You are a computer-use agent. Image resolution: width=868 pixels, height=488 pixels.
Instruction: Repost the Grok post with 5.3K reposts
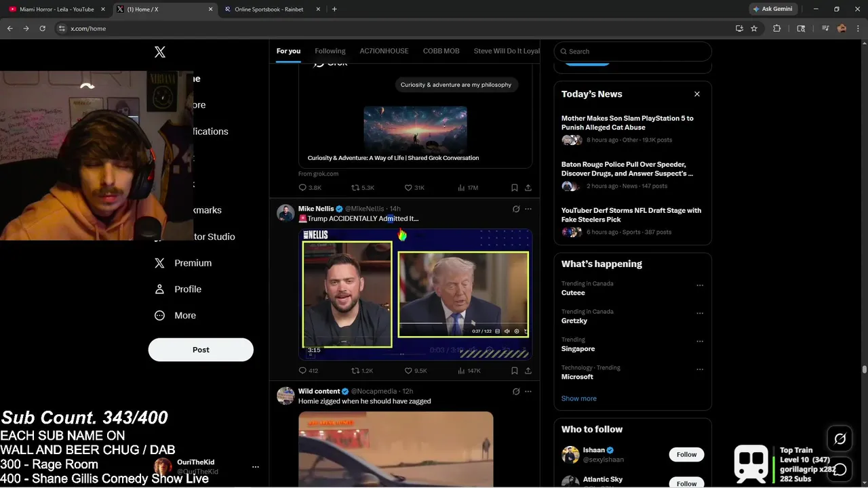pyautogui.click(x=363, y=188)
